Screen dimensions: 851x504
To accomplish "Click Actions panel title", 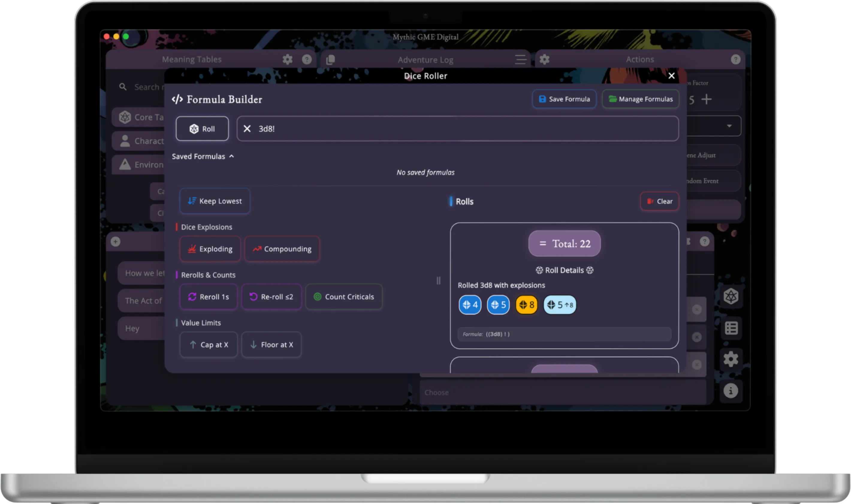I will [x=640, y=59].
